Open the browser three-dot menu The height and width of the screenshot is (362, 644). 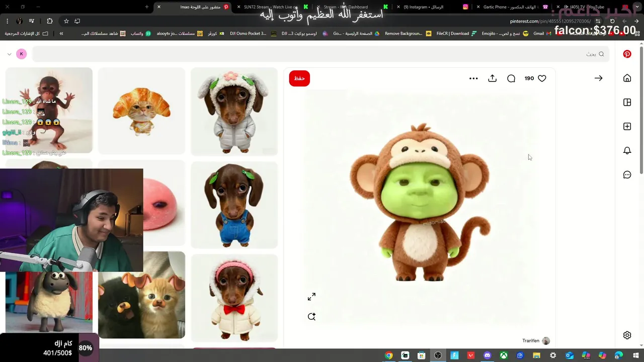7,21
